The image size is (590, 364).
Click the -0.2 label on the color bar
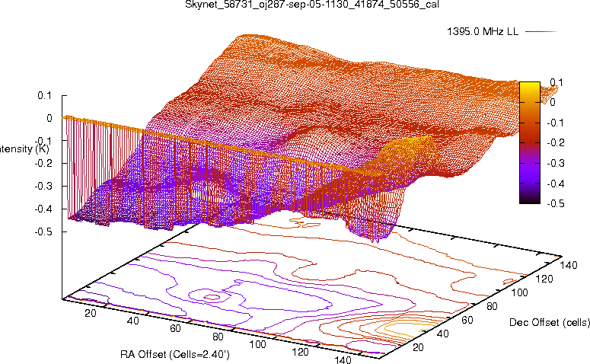click(x=556, y=142)
